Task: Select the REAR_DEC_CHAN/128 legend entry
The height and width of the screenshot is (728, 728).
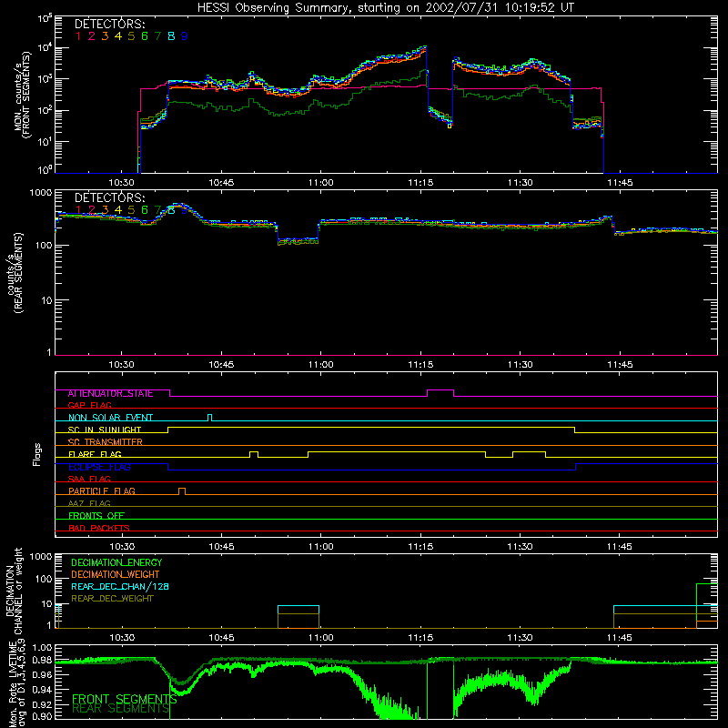Action: click(120, 586)
